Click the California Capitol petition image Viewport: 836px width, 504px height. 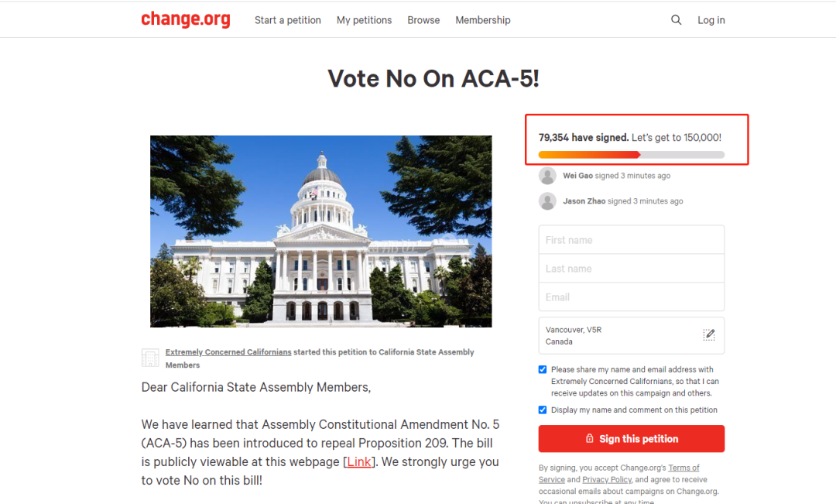click(320, 231)
